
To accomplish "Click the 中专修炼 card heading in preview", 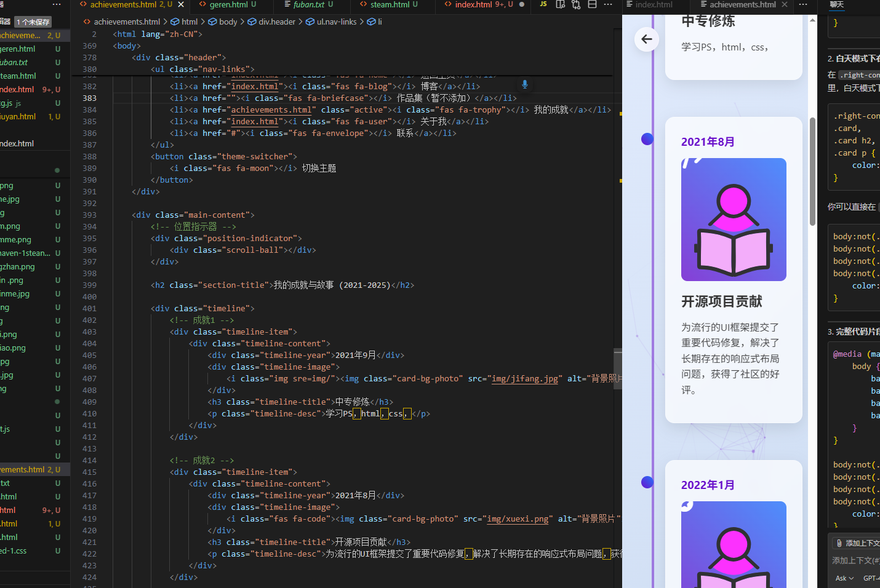I will [x=708, y=21].
